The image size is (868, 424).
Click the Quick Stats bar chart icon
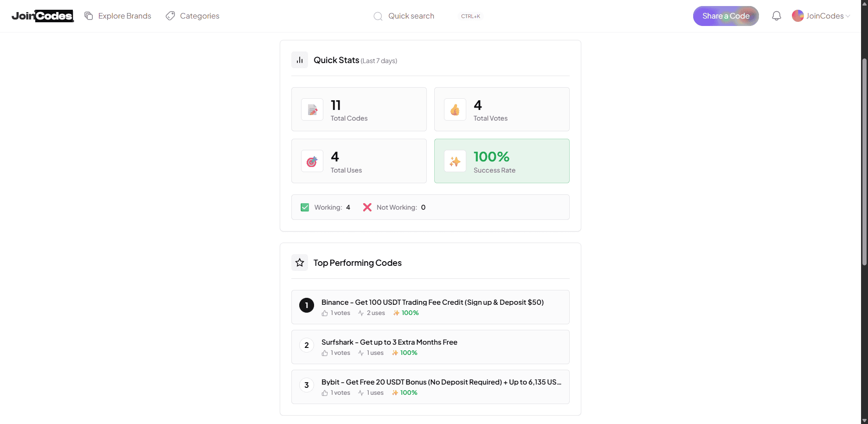click(300, 60)
